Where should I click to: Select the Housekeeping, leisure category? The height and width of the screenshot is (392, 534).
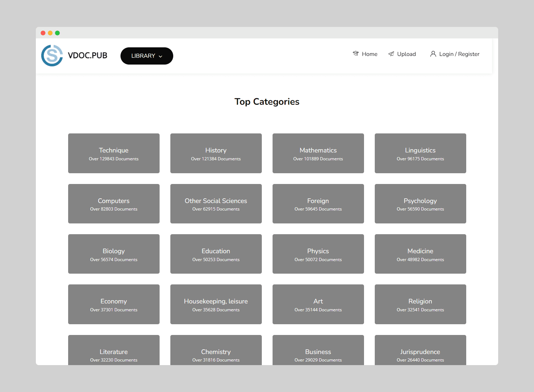coord(216,304)
